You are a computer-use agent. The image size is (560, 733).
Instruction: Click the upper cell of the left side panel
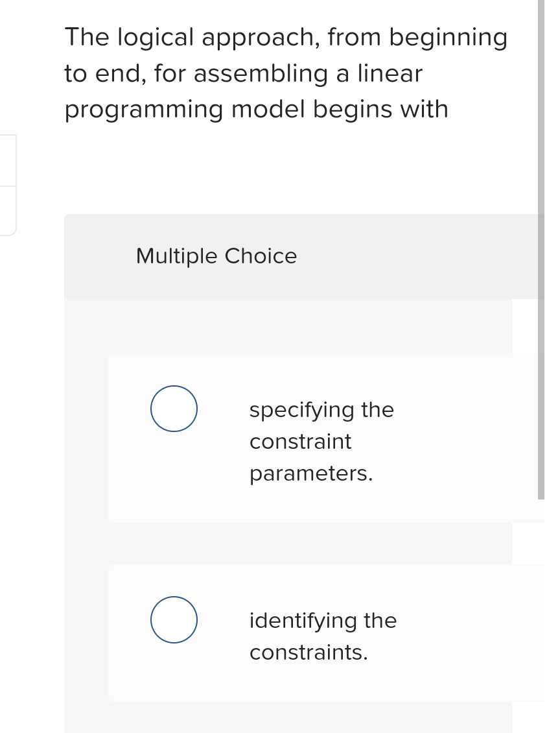pos(8,160)
